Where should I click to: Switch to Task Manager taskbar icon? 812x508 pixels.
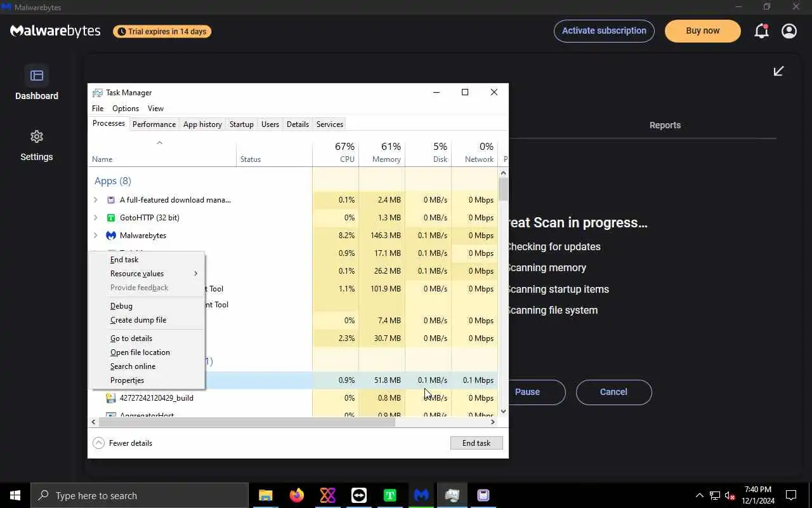[452, 495]
